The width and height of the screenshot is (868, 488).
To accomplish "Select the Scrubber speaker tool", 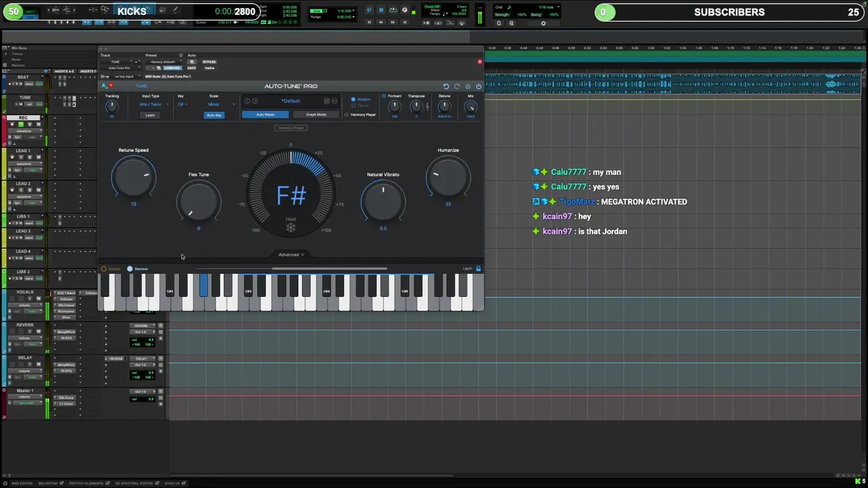I will 163,9.
